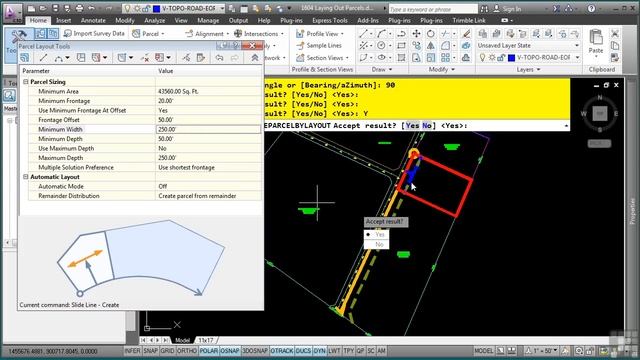
Task: Choose No in the Accept result popup
Action: [376, 244]
